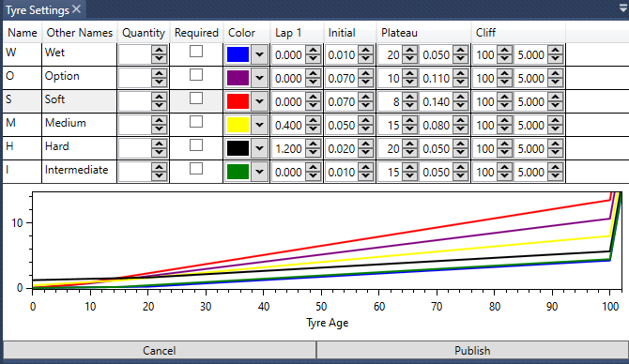Increase Lap 1 value 1.200 for Hard
Image resolution: width=629 pixels, height=364 pixels.
[x=313, y=144]
